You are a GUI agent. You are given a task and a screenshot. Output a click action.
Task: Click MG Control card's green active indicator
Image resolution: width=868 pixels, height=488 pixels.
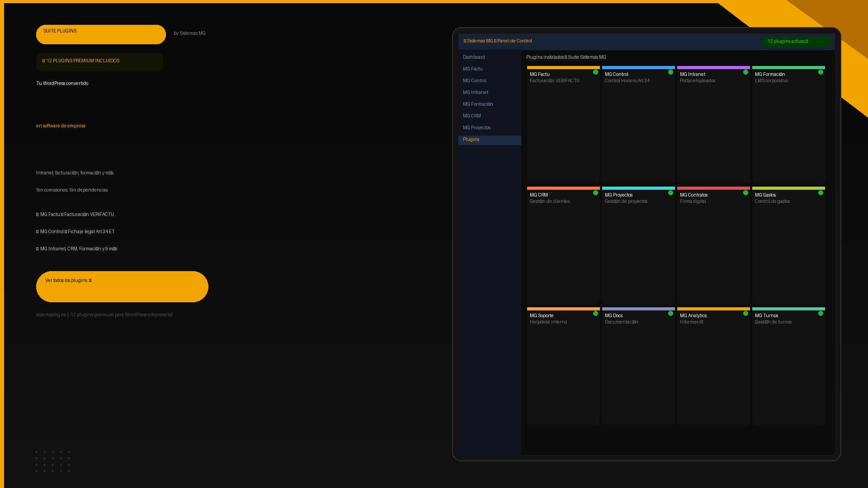pos(670,72)
